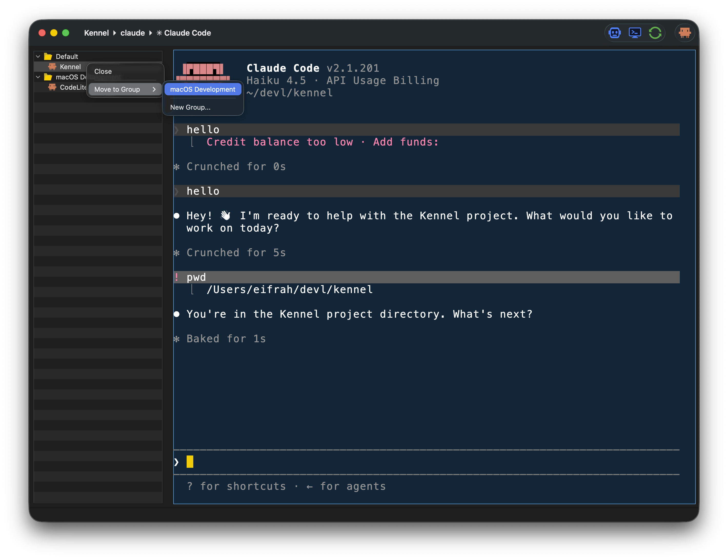Move session to macOS Development group
728x560 pixels.
(x=203, y=89)
